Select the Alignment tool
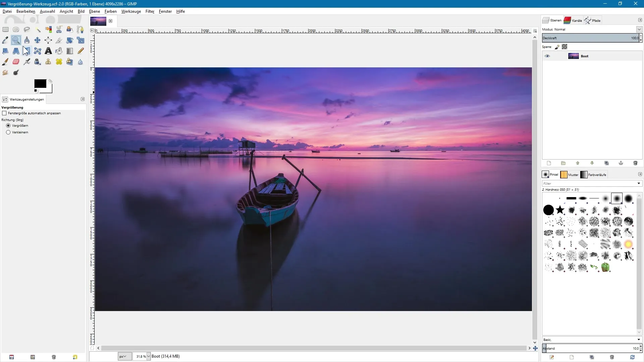 (48, 40)
